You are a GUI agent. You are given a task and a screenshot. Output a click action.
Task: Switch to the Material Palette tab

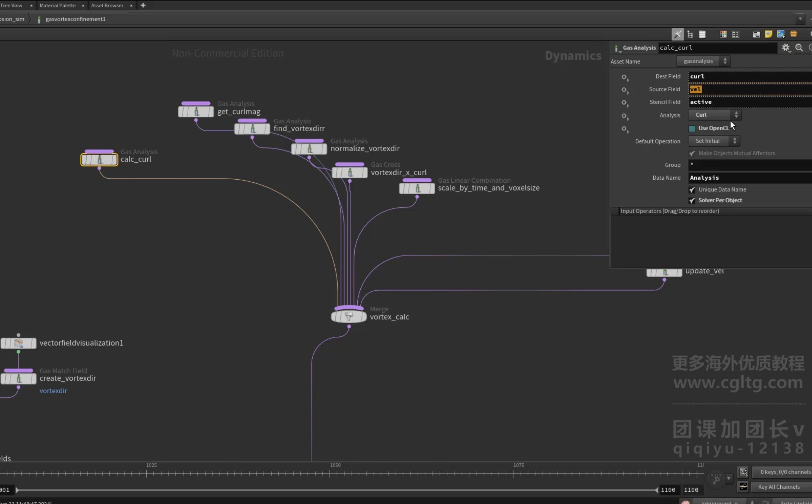click(57, 5)
